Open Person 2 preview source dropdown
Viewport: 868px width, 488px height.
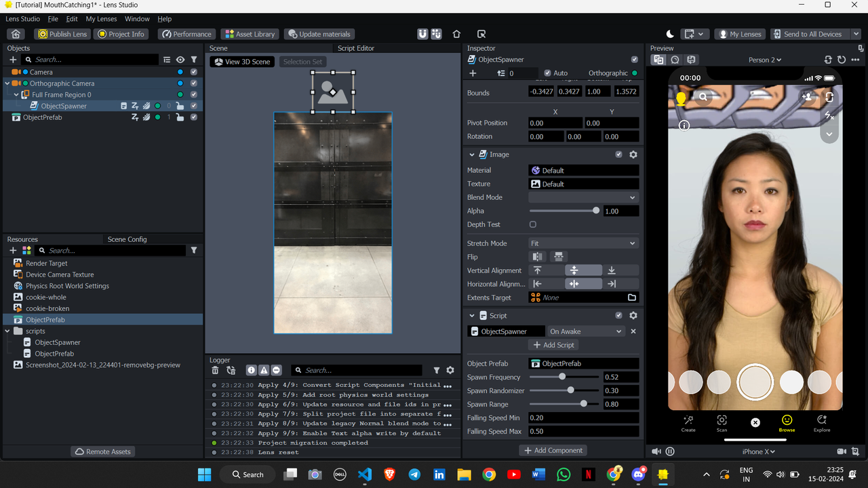pyautogui.click(x=765, y=60)
